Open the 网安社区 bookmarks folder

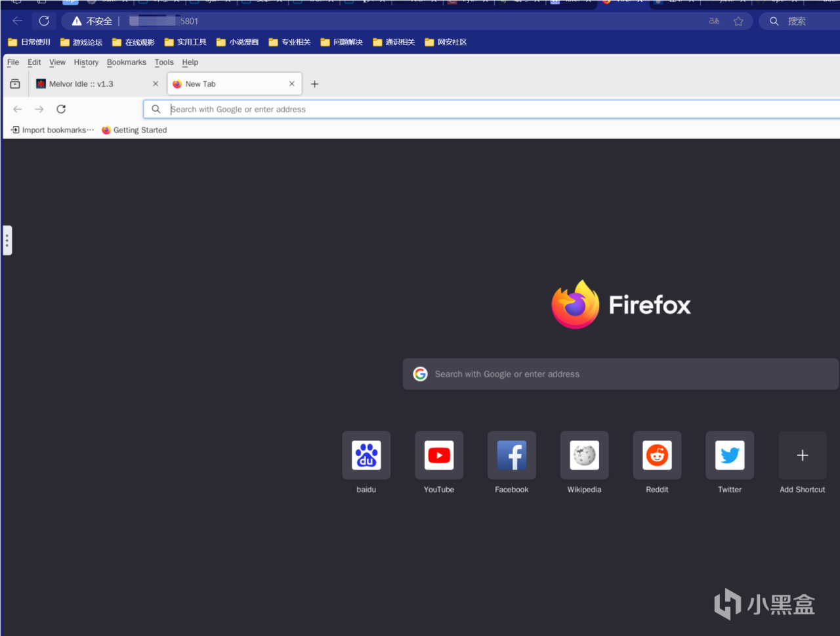coord(446,42)
